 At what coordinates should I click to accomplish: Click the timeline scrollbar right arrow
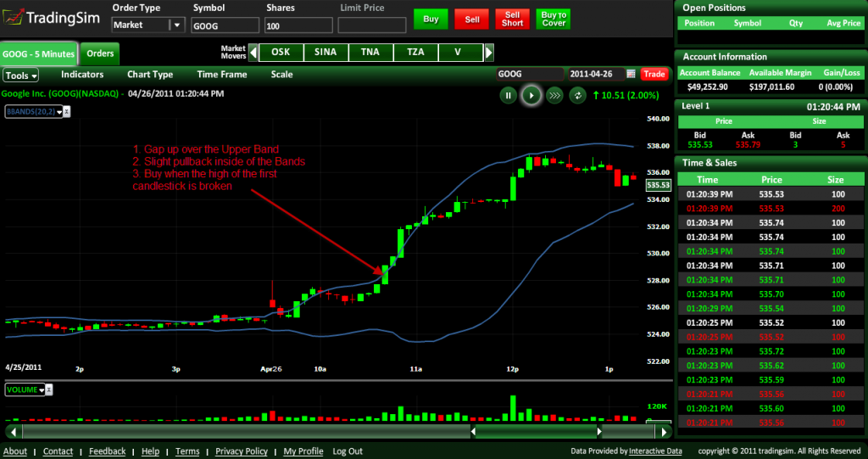(664, 431)
